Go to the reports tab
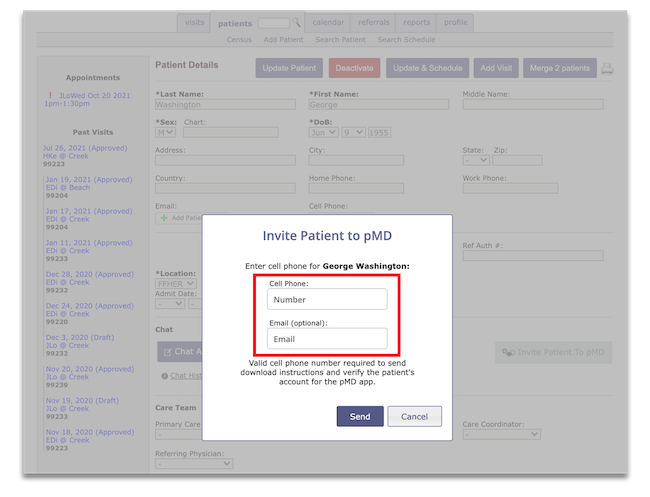The image size is (650, 497). (x=417, y=22)
